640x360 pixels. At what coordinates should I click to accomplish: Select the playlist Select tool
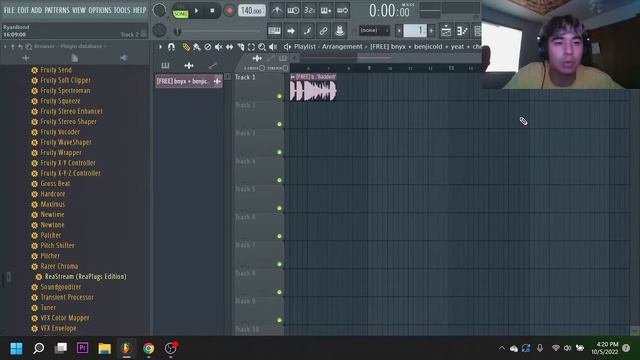(251, 47)
